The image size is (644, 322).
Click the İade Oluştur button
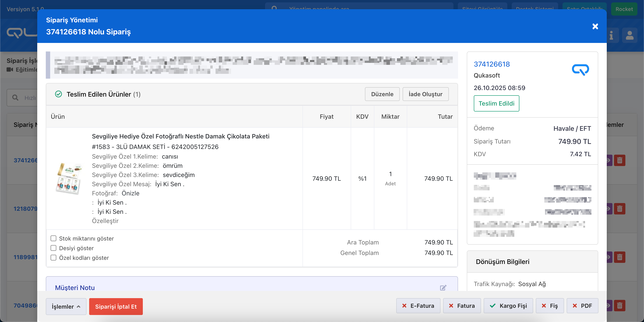(x=425, y=94)
